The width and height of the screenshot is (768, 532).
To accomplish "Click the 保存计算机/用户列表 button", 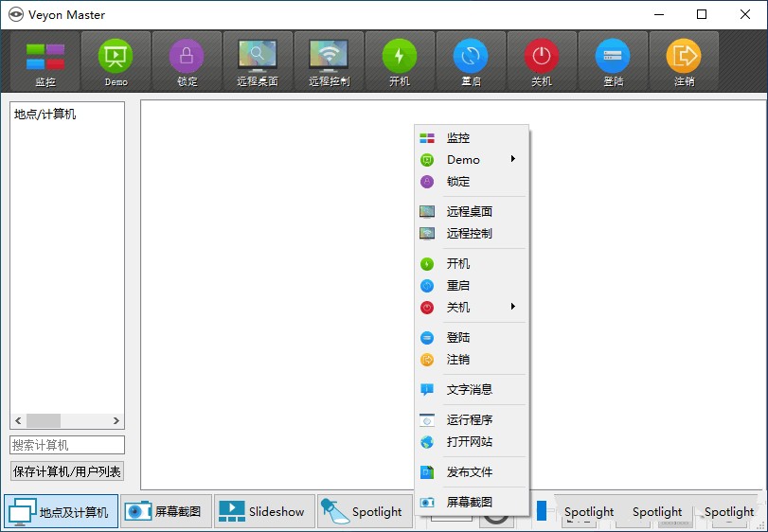I will (67, 471).
